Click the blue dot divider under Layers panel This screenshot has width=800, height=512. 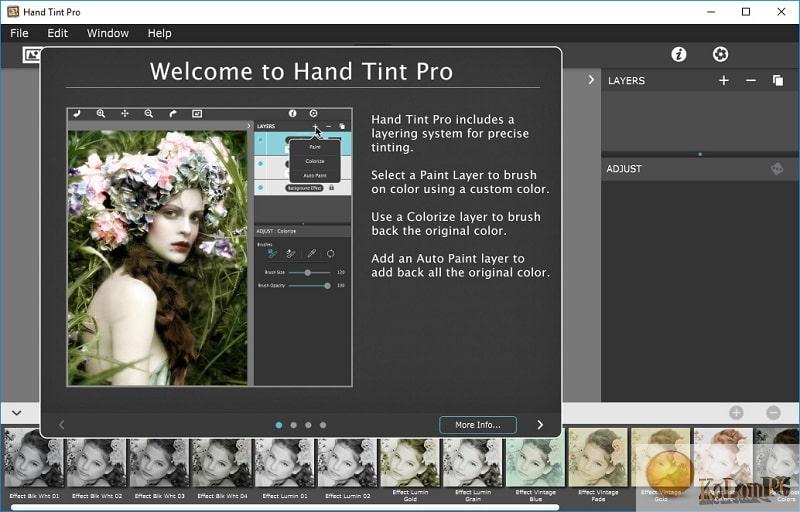point(700,154)
